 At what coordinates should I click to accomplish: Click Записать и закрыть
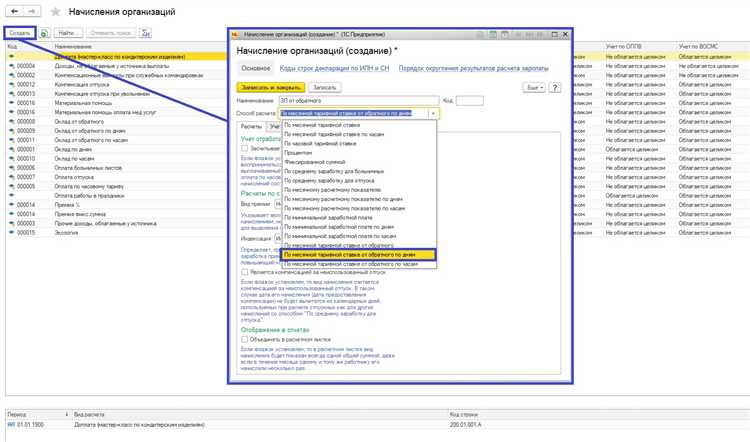coord(271,88)
